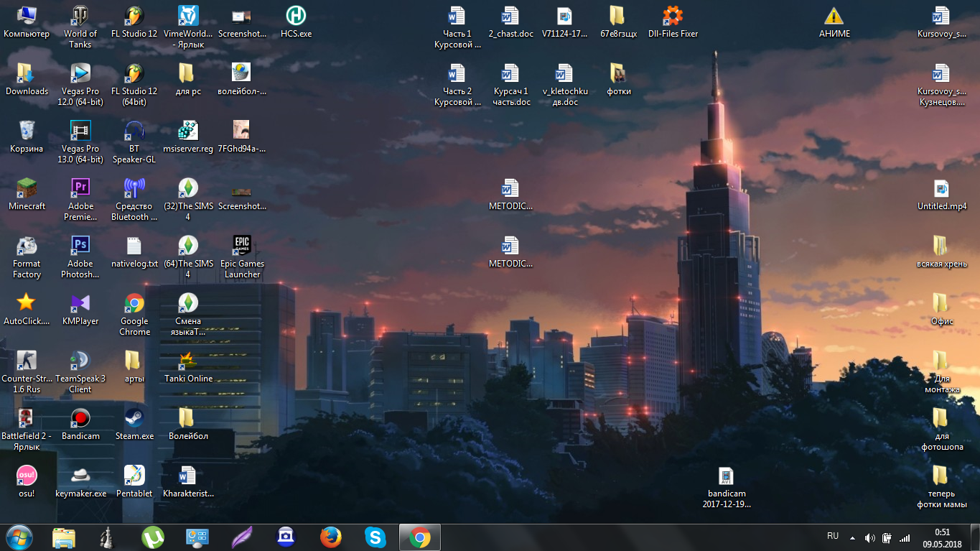Image resolution: width=980 pixels, height=551 pixels.
Task: Open the всякая хрень folder
Action: pos(942,251)
